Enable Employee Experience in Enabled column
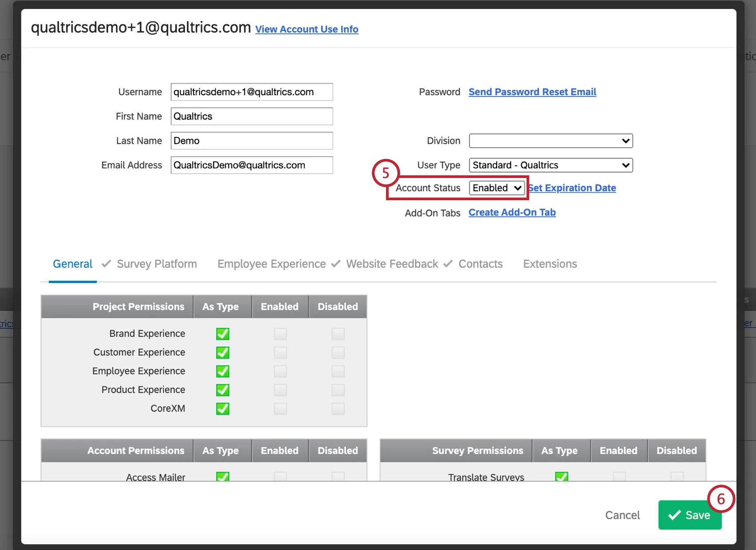The image size is (756, 550). [280, 371]
